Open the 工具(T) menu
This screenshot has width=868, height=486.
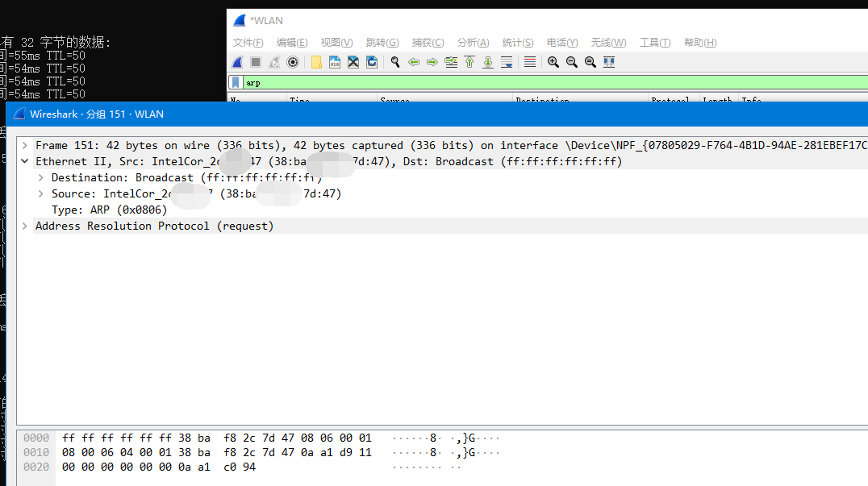pos(655,43)
